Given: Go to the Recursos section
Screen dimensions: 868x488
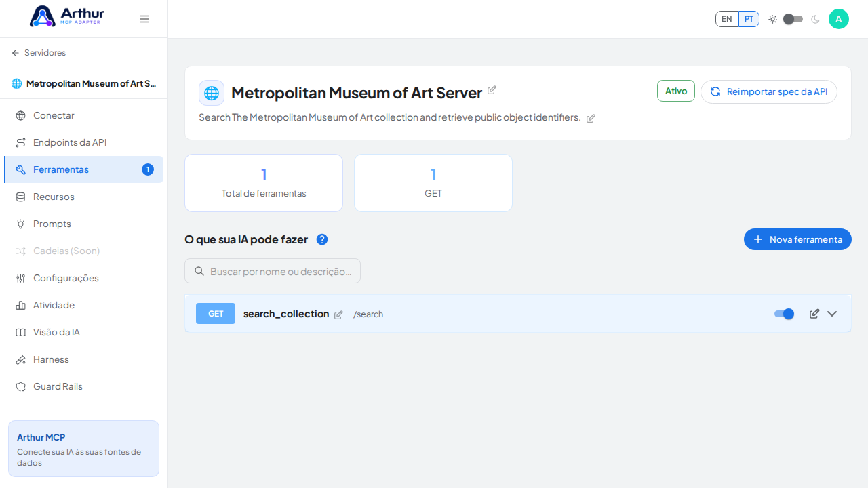Looking at the screenshot, I should tap(83, 197).
